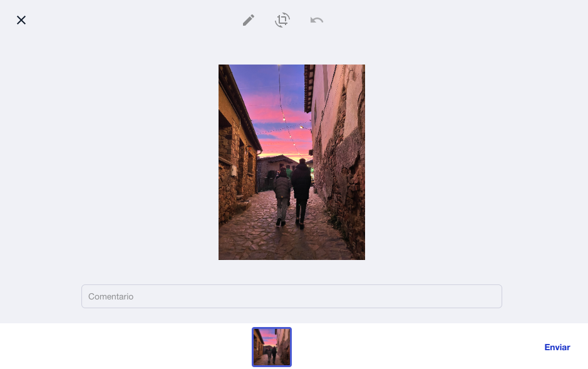The width and height of the screenshot is (588, 369).
Task: Undo the last edit with the arrow icon
Action: tap(316, 20)
